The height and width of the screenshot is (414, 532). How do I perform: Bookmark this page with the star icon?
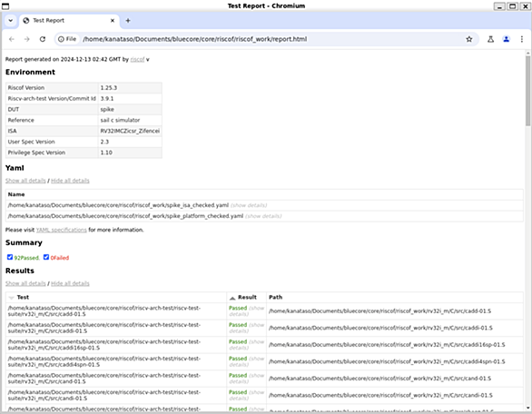tap(468, 39)
